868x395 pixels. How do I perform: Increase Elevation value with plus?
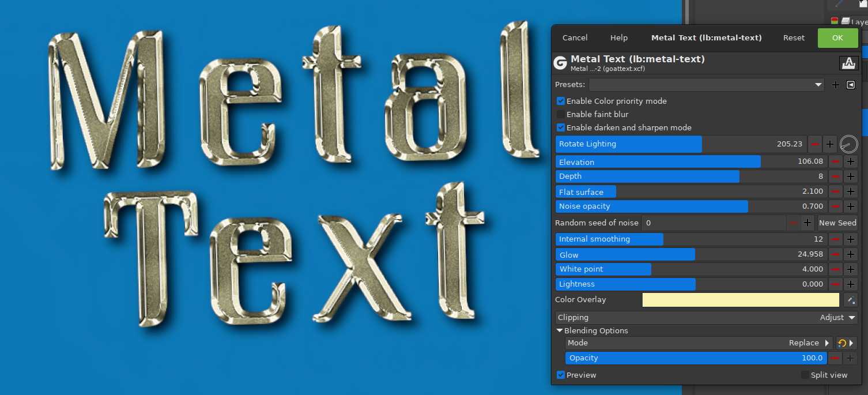(x=850, y=161)
